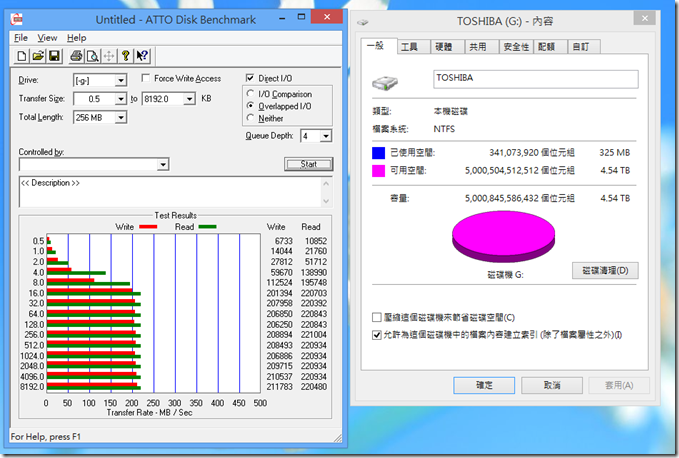Image resolution: width=679 pixels, height=458 pixels.
Task: Switch to the 硬體 tab
Action: coord(447,47)
